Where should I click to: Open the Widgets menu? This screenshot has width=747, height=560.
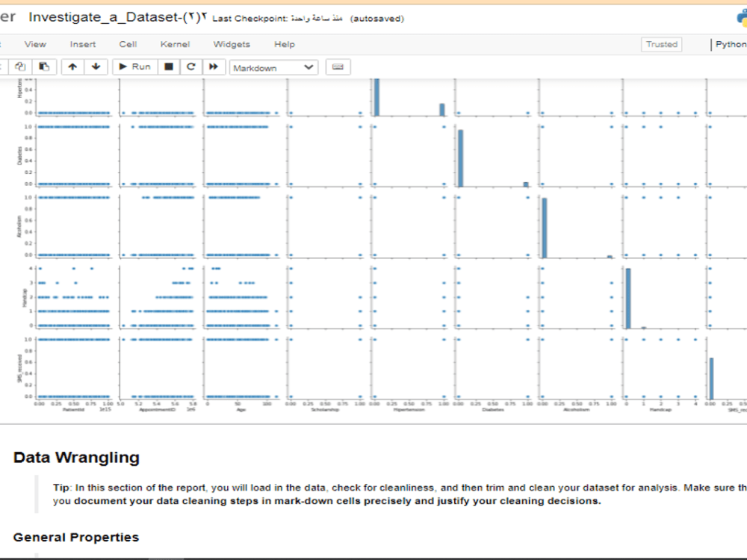tap(231, 44)
